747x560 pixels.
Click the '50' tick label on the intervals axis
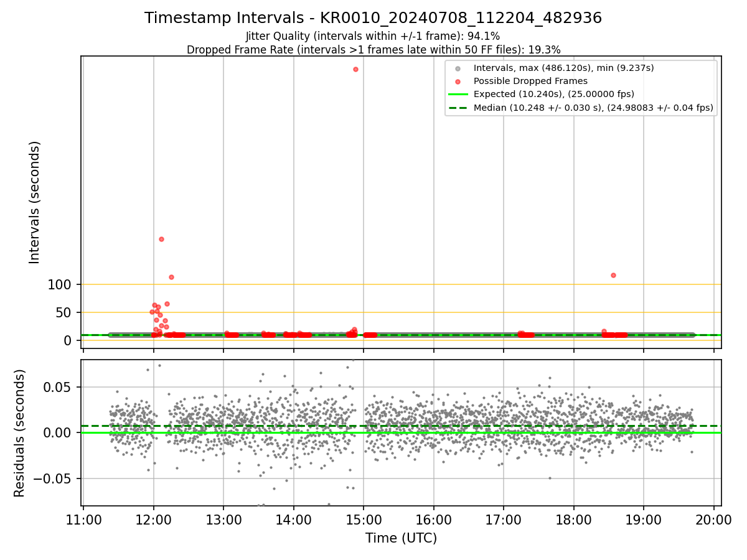pos(63,313)
